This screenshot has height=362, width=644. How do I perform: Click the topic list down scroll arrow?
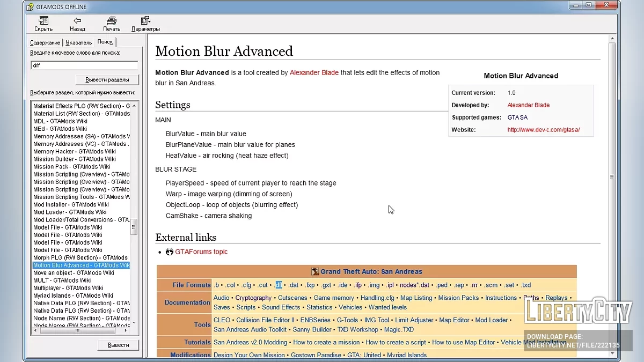(x=134, y=322)
